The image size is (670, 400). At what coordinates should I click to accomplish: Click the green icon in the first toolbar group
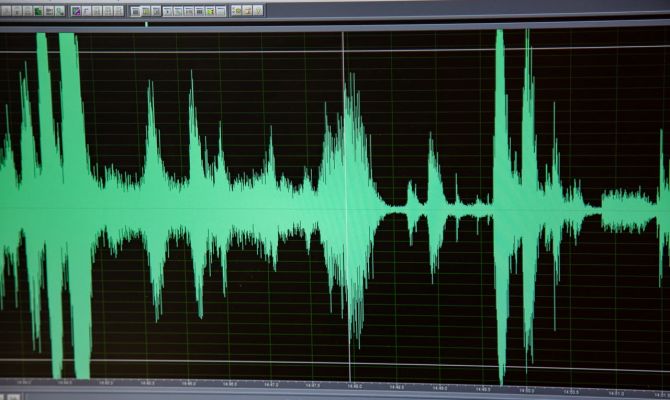[37, 11]
